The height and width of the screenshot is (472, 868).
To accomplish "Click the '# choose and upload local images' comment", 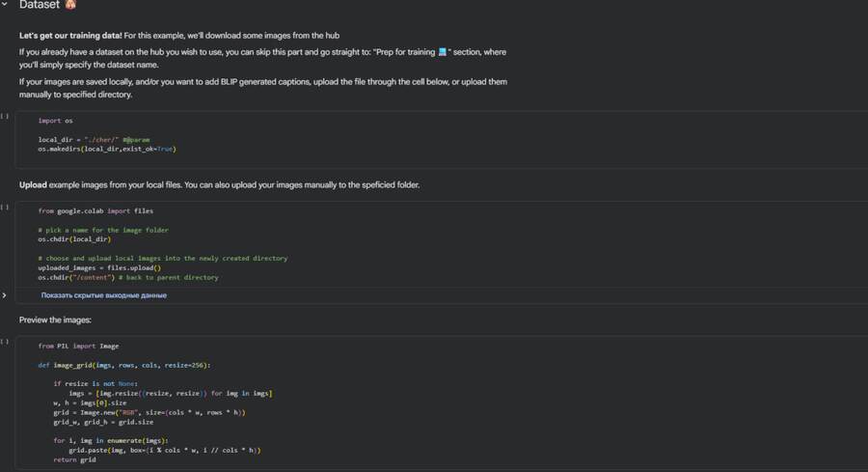I will [163, 258].
